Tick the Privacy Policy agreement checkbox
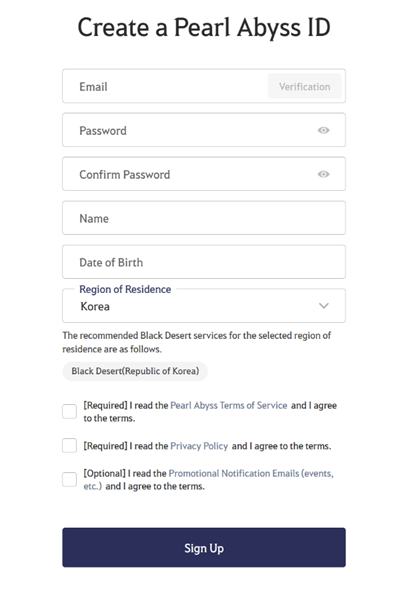The height and width of the screenshot is (601, 403). coord(69,446)
